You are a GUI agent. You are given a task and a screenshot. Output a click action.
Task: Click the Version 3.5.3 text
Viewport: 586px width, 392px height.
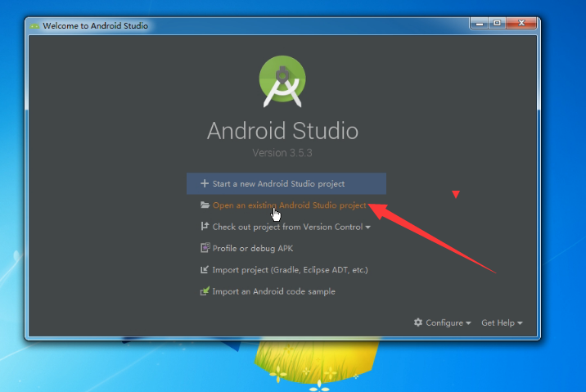(282, 153)
